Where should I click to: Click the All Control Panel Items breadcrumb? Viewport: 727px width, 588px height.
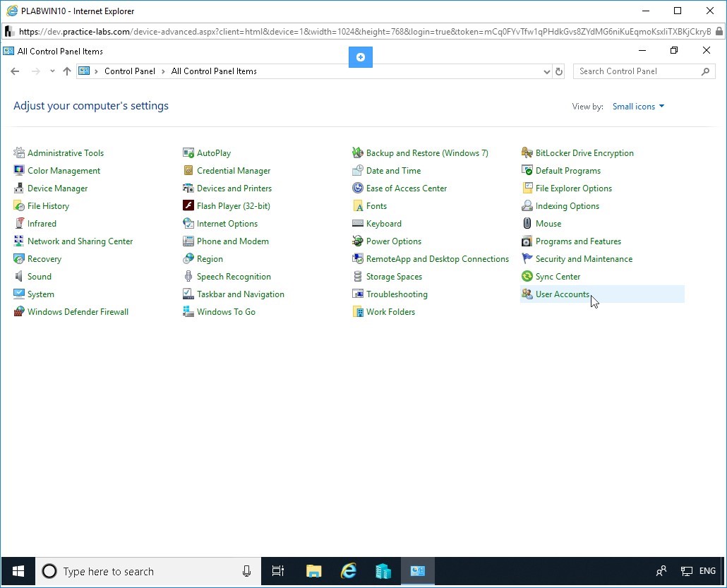214,71
